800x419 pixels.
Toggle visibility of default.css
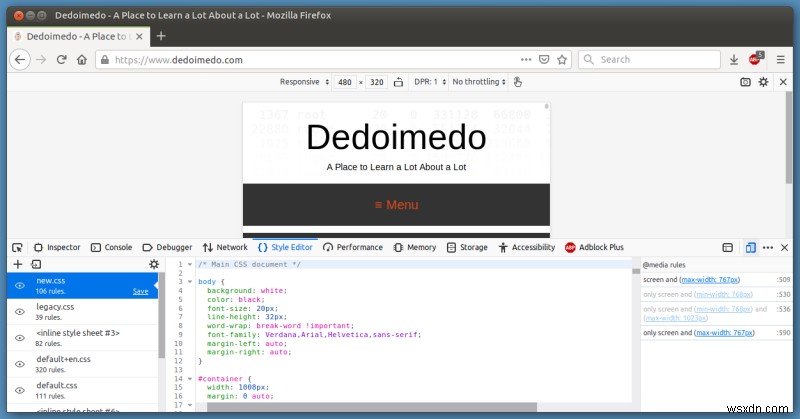click(x=20, y=390)
